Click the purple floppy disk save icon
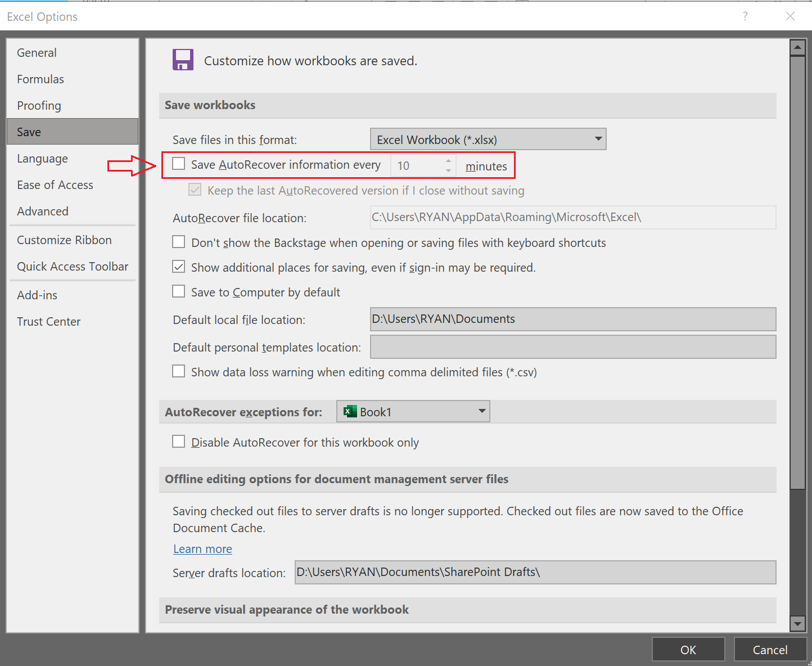The width and height of the screenshot is (812, 666). pyautogui.click(x=183, y=60)
